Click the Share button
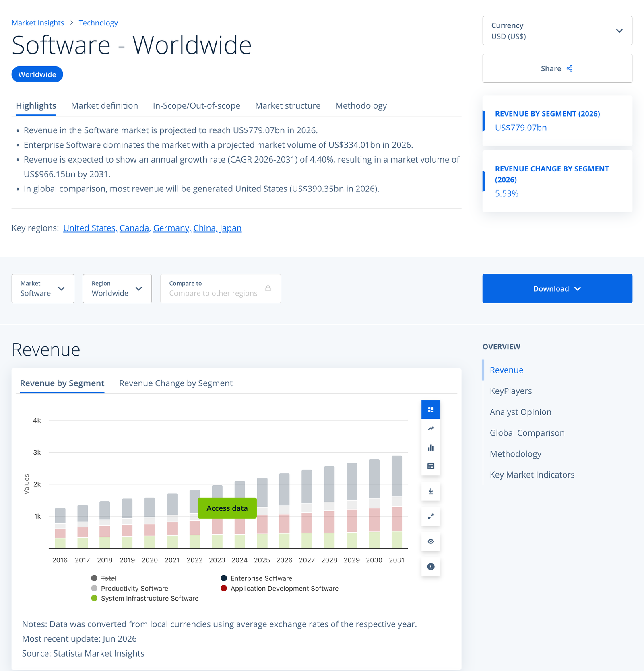The height and width of the screenshot is (671, 644). 557,68
